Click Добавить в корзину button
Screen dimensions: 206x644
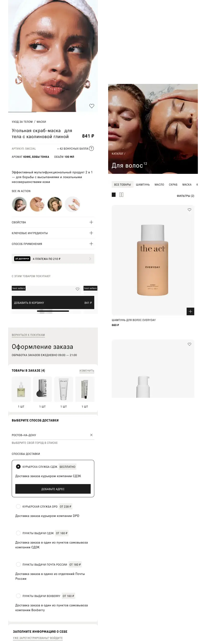[53, 303]
